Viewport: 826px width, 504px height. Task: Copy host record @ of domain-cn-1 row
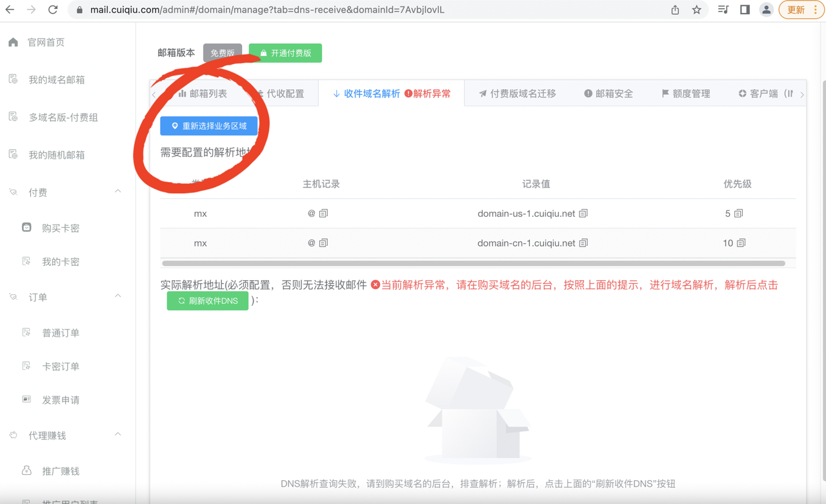(x=323, y=243)
